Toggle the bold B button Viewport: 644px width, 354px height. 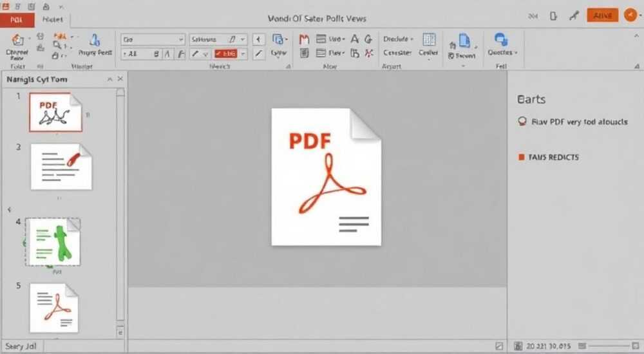click(156, 54)
